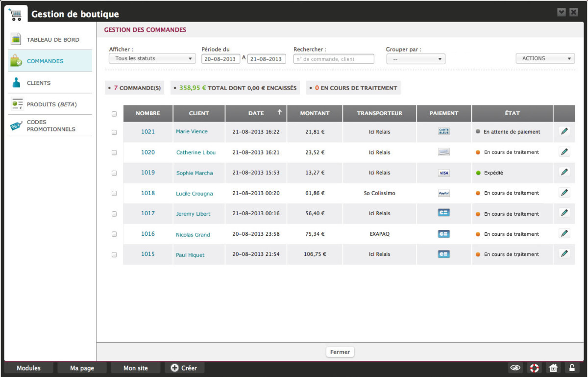Expand the Grouper par dropdown
Image resolution: width=588 pixels, height=377 pixels.
coord(415,59)
